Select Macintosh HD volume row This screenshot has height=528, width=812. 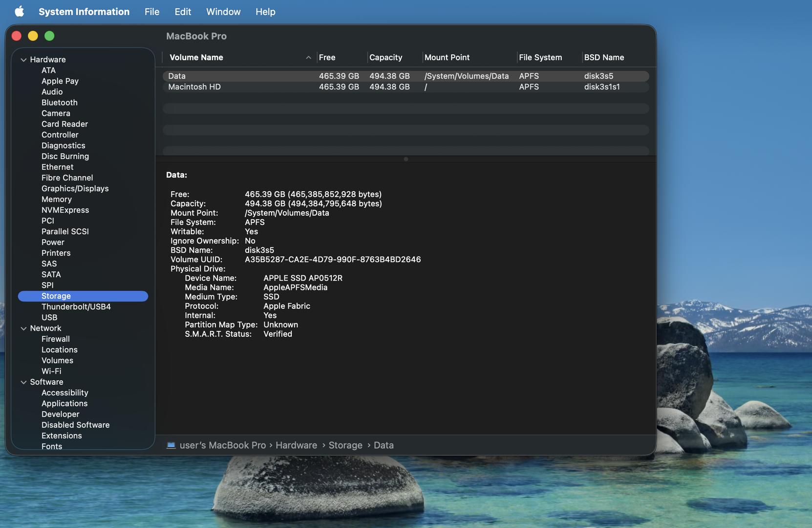(x=194, y=87)
